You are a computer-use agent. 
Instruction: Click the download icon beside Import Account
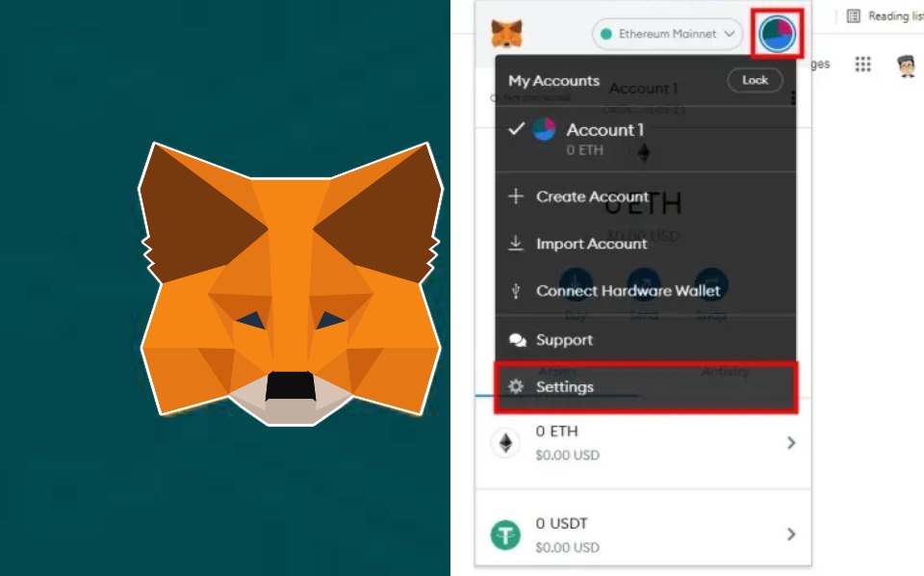coord(516,243)
